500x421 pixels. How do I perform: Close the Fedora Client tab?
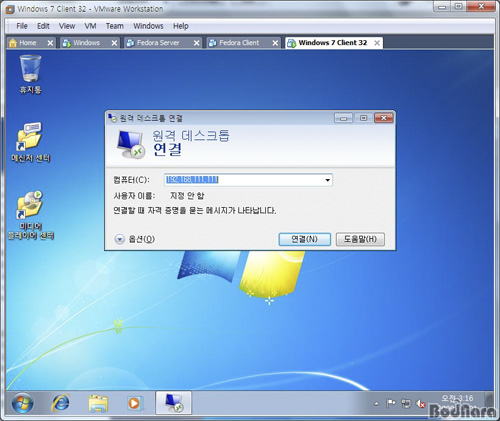pyautogui.click(x=275, y=43)
